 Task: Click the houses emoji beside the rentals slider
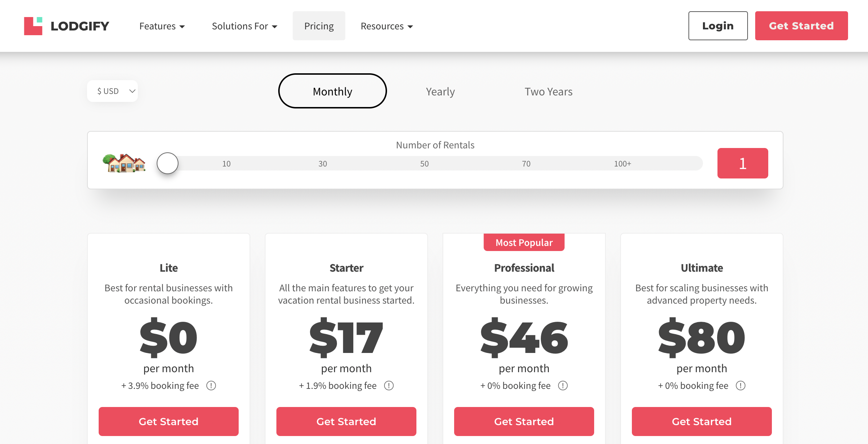[x=125, y=164]
